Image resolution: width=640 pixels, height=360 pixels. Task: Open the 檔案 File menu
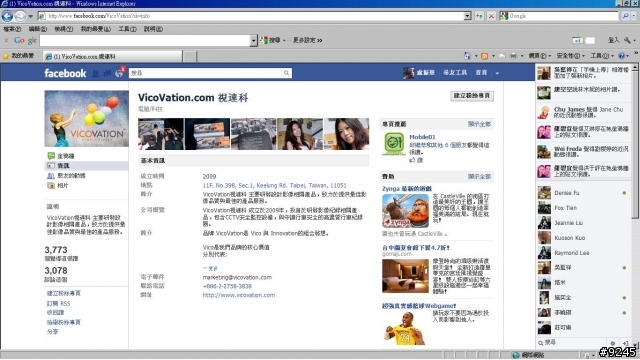pos(12,29)
